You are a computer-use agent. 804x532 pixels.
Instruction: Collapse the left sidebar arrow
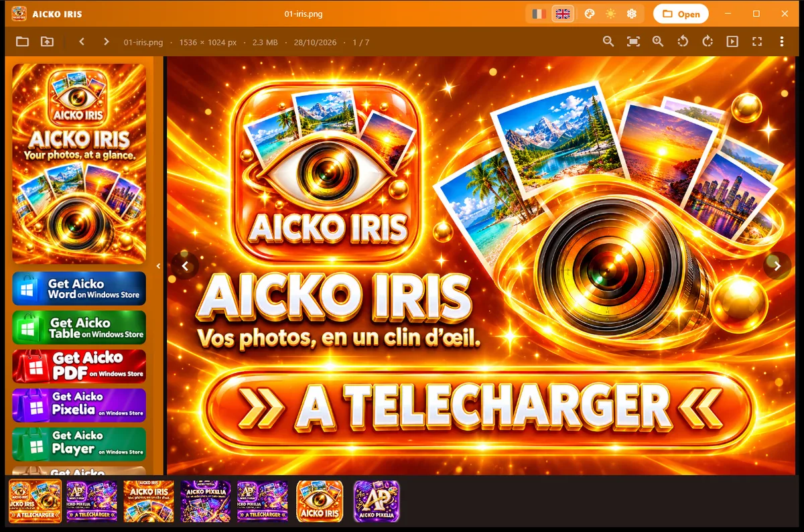pos(159,266)
